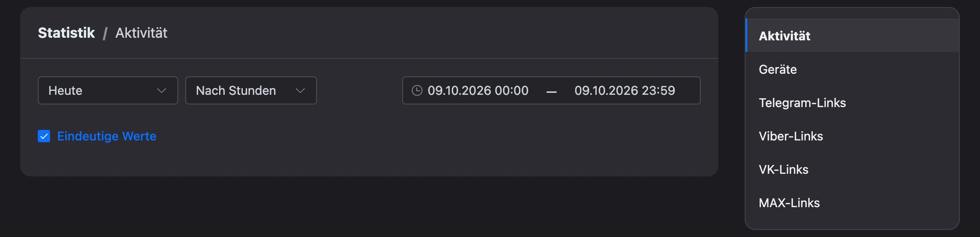Screen dimensions: 980x237
Task: Uncheck the Eindeutige Werte checkbox
Action: coord(44,136)
